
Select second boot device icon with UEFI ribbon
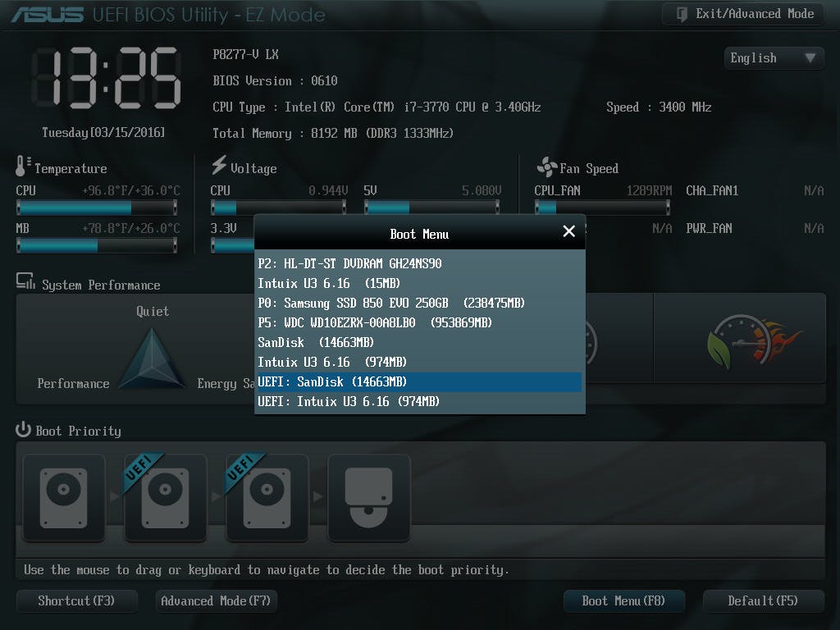(x=165, y=498)
